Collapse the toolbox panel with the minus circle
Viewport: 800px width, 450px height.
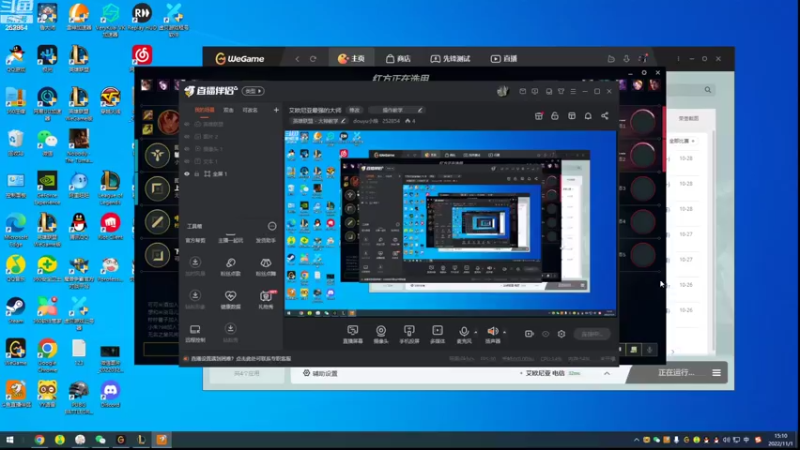[x=272, y=226]
